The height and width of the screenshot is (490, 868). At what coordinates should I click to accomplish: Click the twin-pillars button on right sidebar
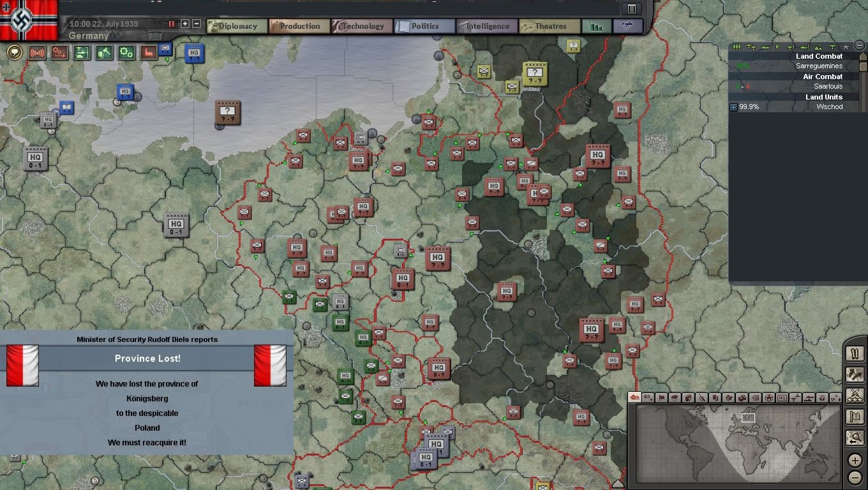coord(855,353)
